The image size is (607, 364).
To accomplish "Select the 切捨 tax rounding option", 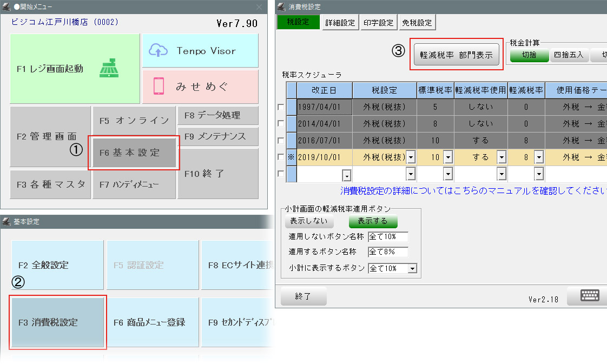I will (527, 55).
